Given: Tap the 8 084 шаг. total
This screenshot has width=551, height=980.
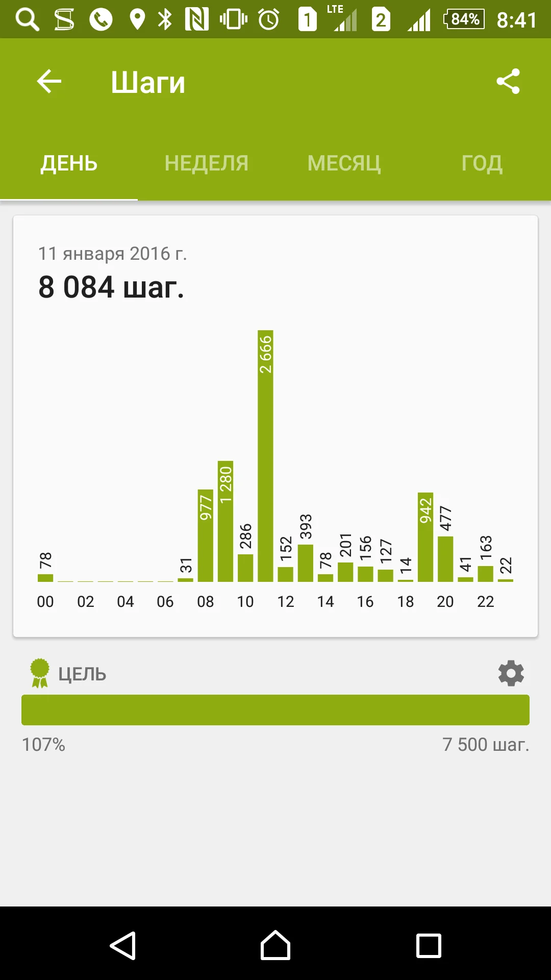Looking at the screenshot, I should (x=111, y=287).
